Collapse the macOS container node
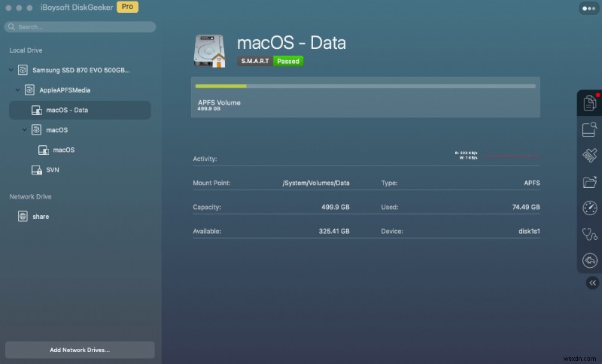 25,129
